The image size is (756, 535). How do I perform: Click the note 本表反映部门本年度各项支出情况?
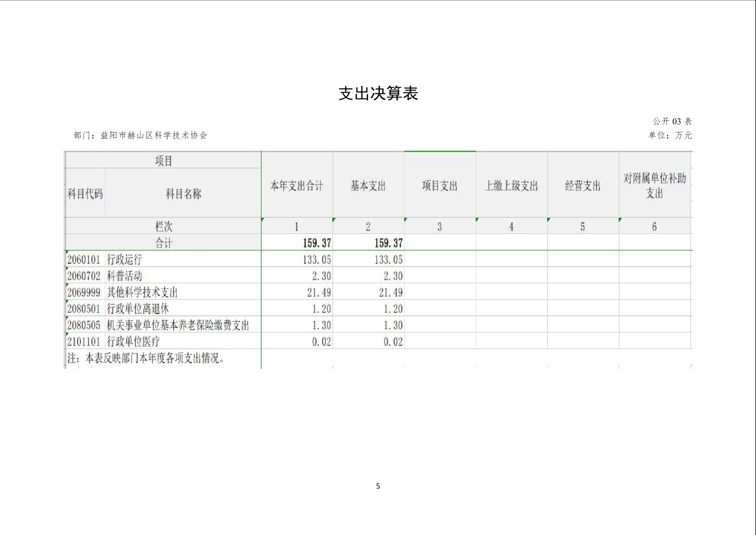[146, 358]
